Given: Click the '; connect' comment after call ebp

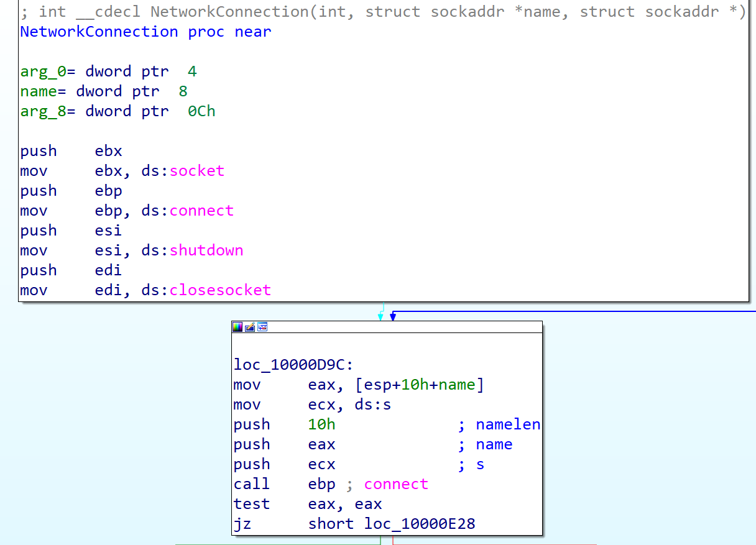Looking at the screenshot, I should coord(387,484).
